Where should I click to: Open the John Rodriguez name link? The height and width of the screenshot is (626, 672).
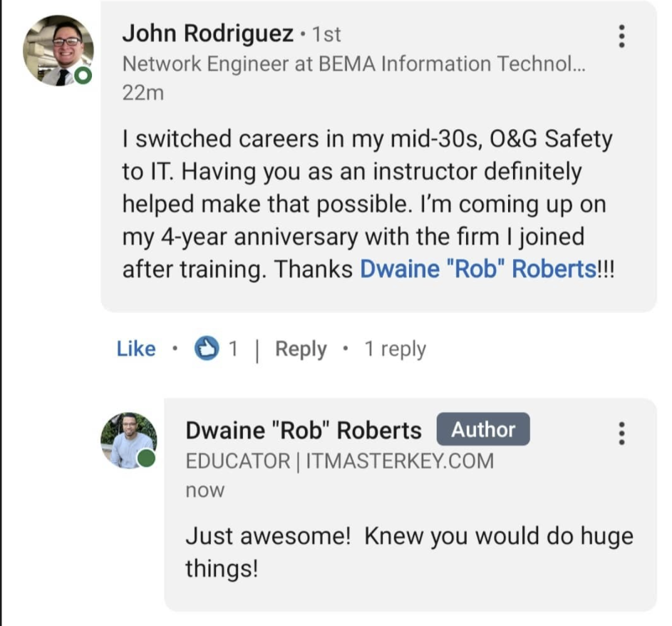tap(208, 34)
